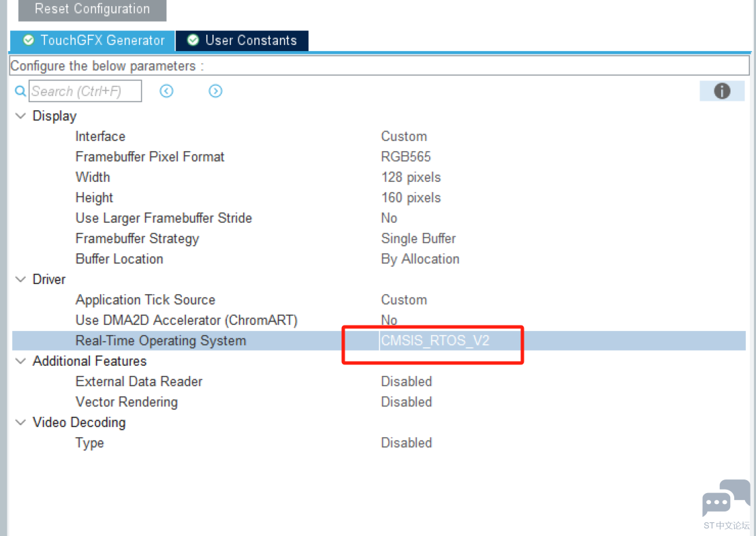Screen dimensions: 756x536
Task: Go to next search result arrow
Action: coord(215,91)
